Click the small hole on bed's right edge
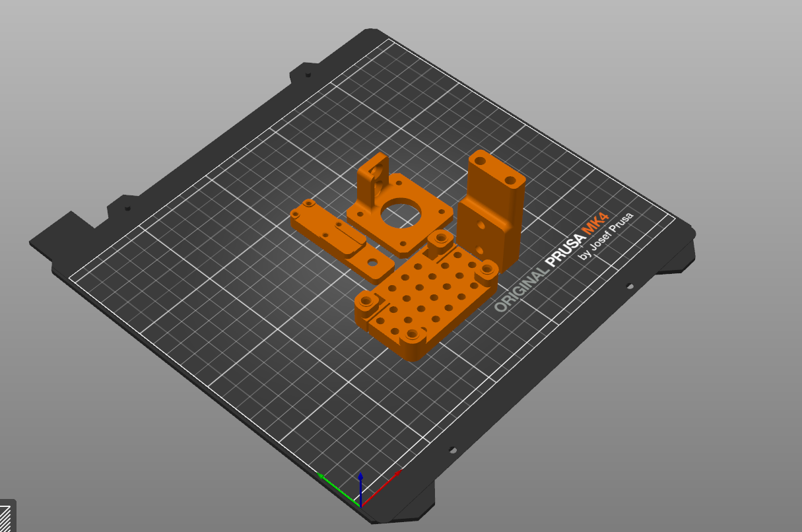This screenshot has height=532, width=802. point(630,286)
